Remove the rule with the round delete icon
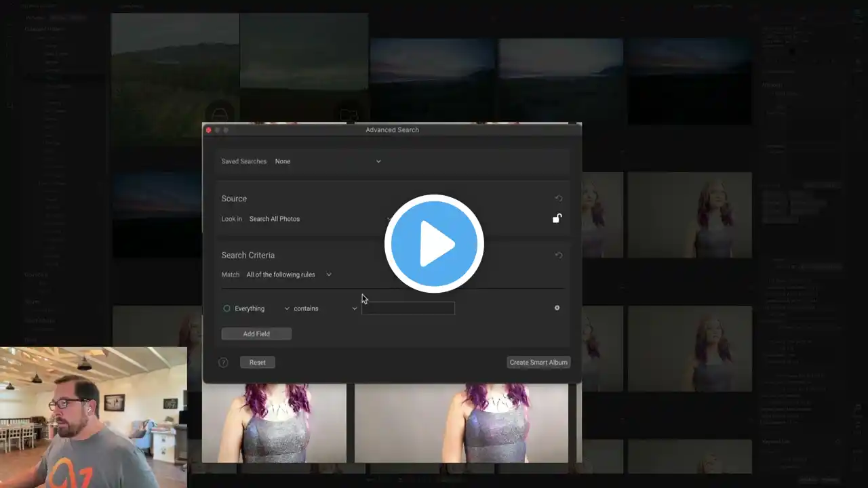The height and width of the screenshot is (488, 868). [x=557, y=308]
